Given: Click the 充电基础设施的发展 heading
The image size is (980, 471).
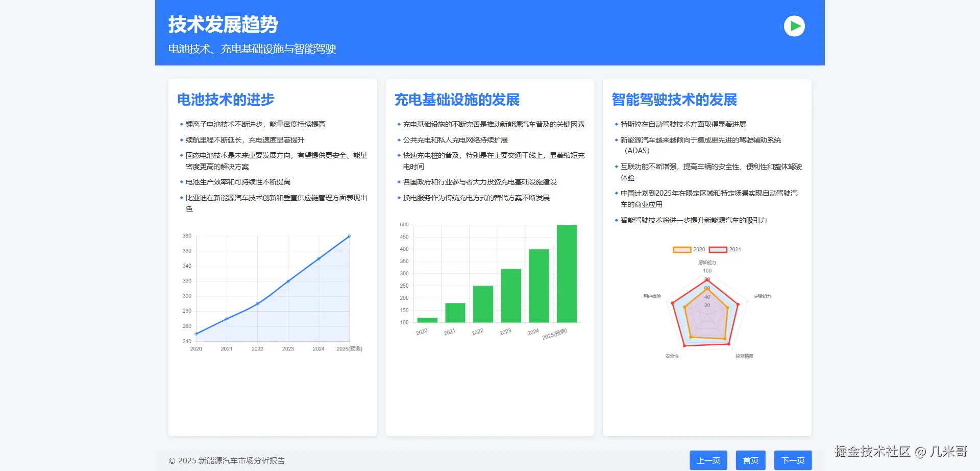Looking at the screenshot, I should pyautogui.click(x=457, y=100).
